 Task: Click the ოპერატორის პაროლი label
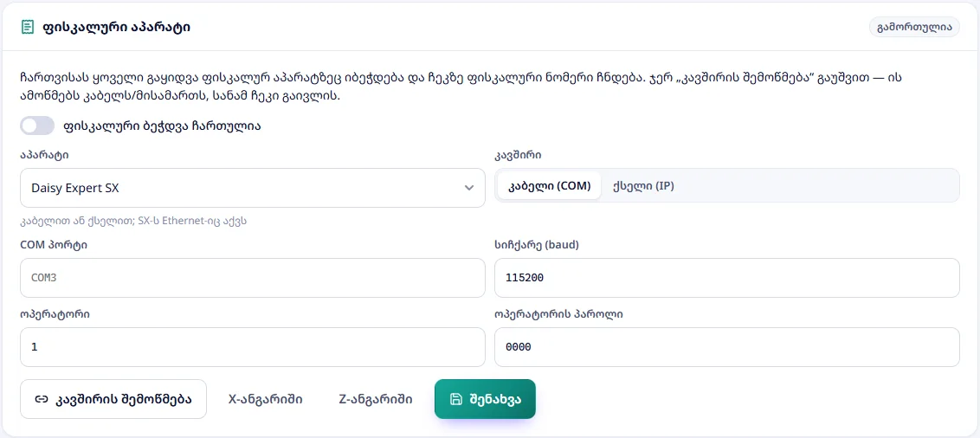click(x=558, y=313)
